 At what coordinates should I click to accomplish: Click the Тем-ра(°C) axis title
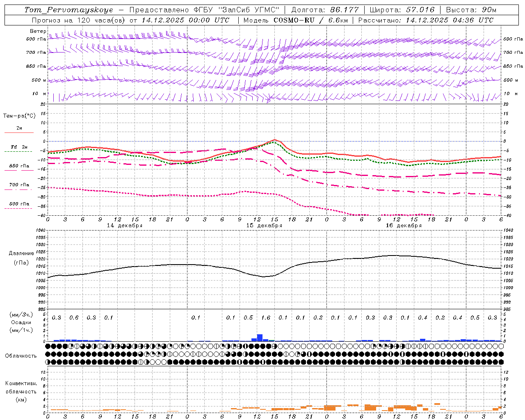pyautogui.click(x=19, y=116)
